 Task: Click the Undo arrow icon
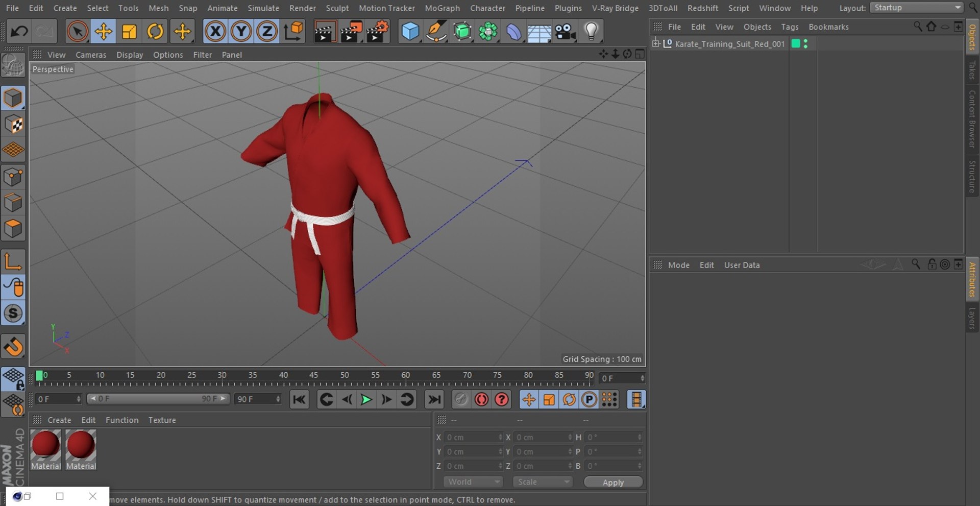[19, 32]
